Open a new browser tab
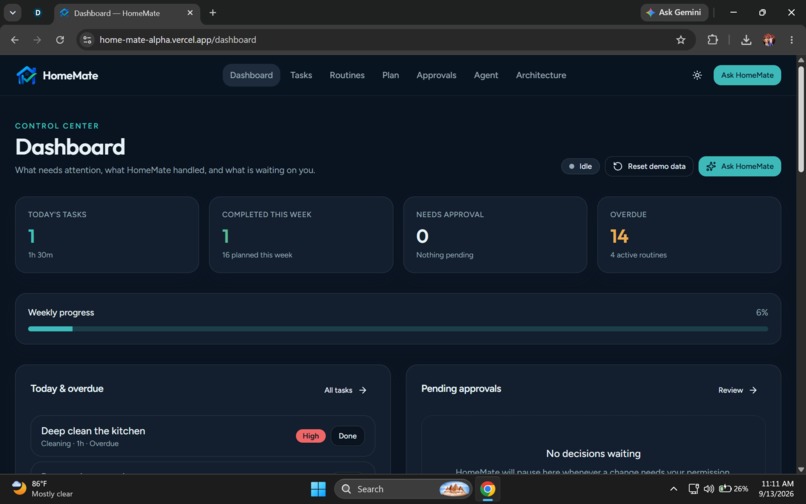Viewport: 806px width, 504px height. (x=213, y=12)
